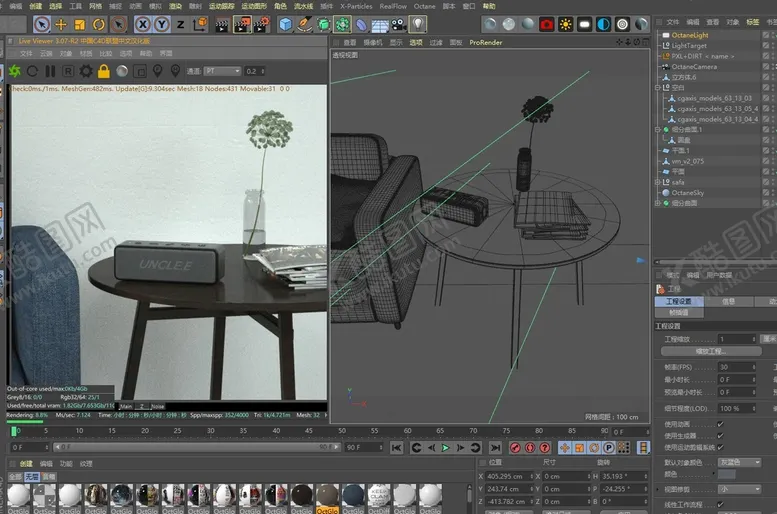This screenshot has height=514, width=777.
Task: Toggle the X axis lock
Action: pos(142,24)
